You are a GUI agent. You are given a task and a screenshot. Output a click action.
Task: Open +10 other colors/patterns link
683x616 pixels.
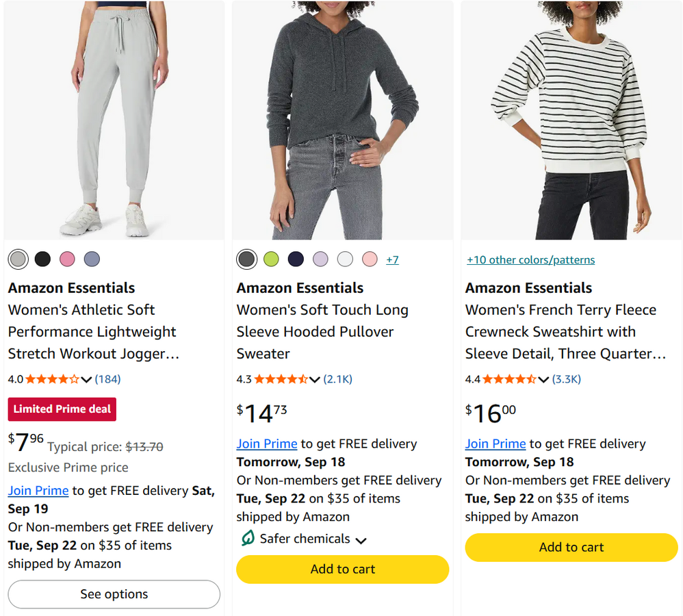530,259
